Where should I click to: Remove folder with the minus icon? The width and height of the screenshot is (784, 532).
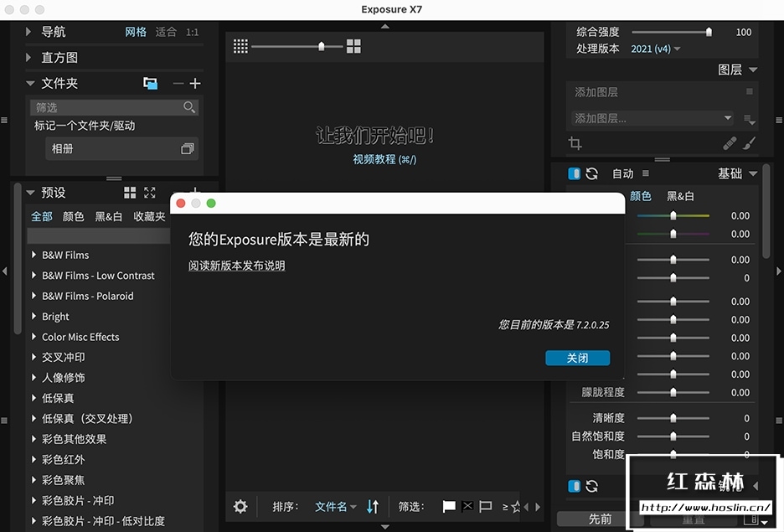[x=178, y=84]
